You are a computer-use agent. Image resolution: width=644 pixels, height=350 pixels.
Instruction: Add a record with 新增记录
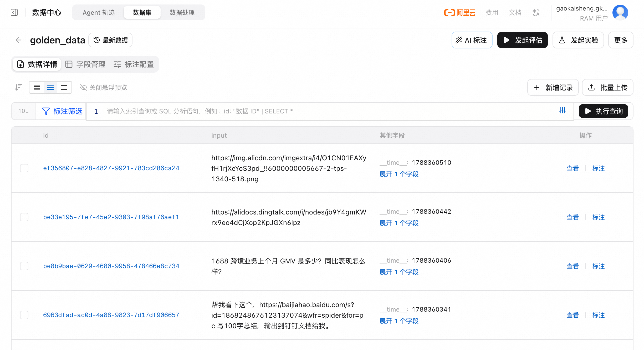point(553,87)
